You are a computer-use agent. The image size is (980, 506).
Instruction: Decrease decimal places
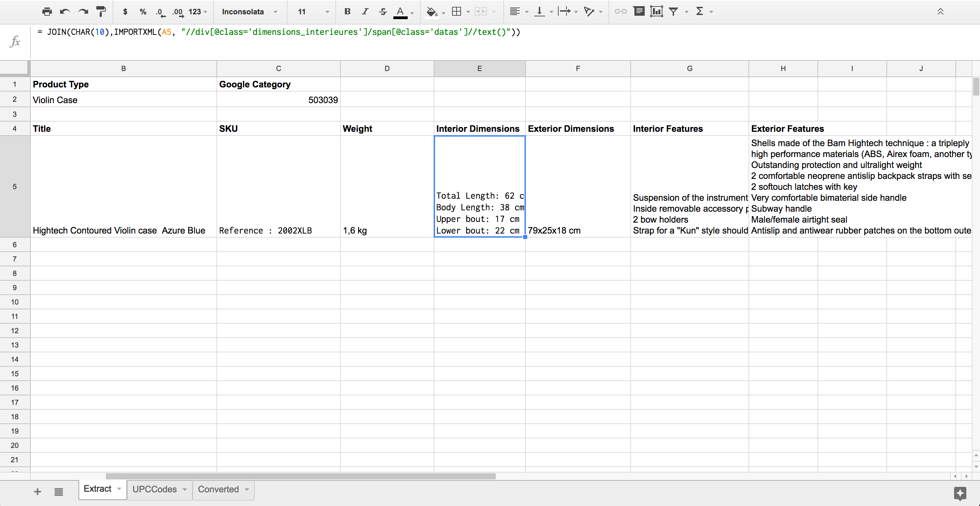(160, 12)
